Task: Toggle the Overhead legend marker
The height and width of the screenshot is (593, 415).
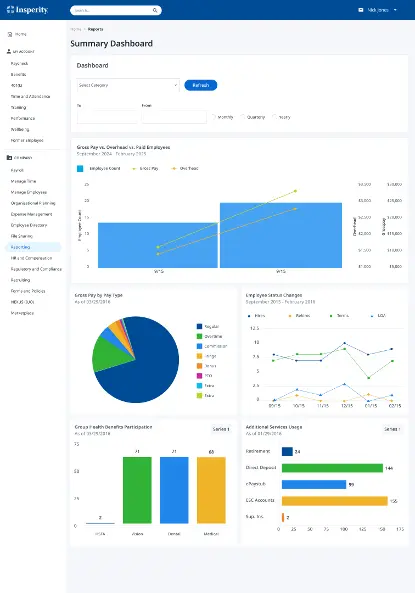Action: pyautogui.click(x=174, y=169)
